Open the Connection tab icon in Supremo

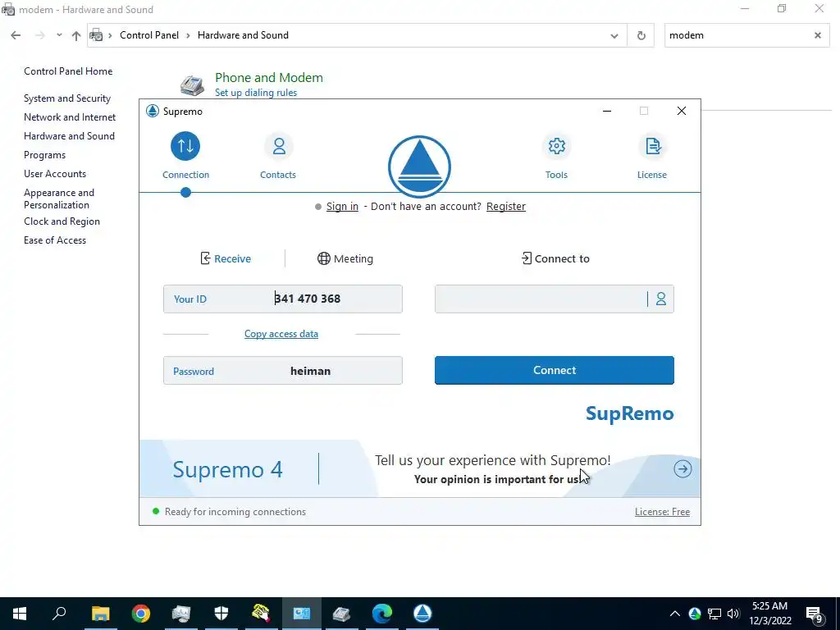[185, 146]
